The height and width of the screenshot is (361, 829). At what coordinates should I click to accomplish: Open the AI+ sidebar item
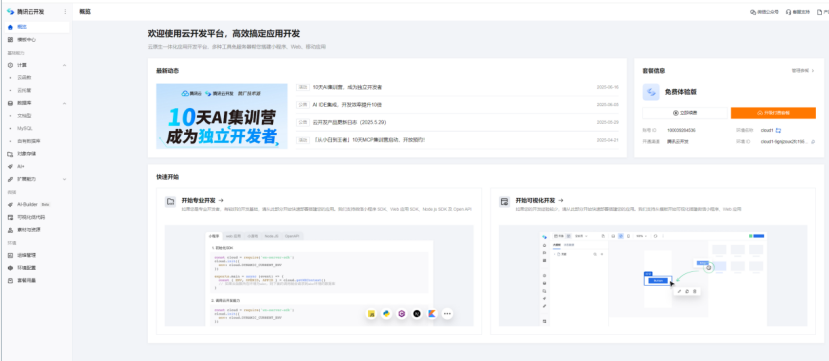36,166
